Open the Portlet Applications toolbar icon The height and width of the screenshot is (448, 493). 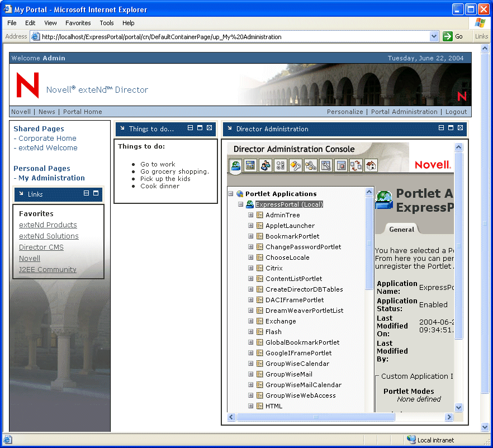point(235,165)
